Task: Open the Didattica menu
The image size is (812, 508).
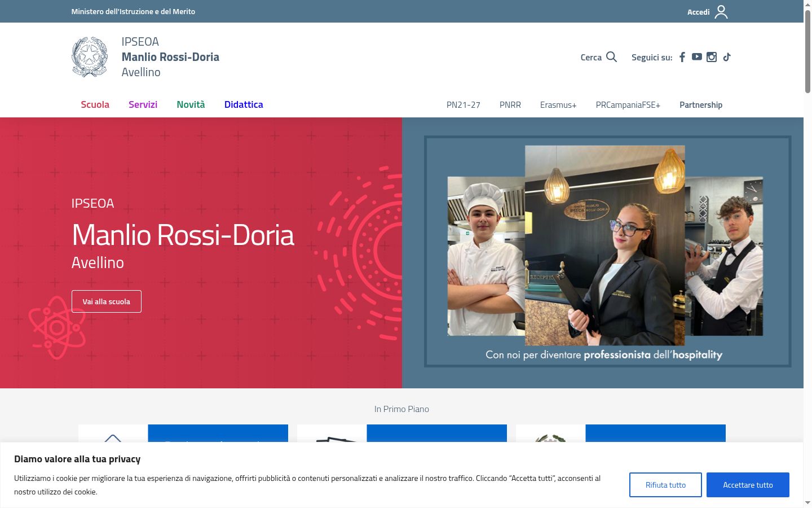Action: coord(244,104)
